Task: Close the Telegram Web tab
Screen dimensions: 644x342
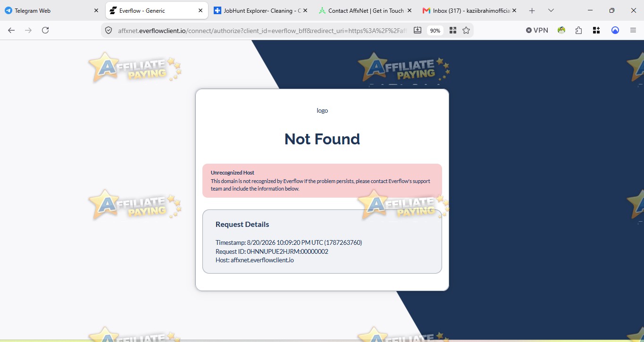Action: click(96, 10)
